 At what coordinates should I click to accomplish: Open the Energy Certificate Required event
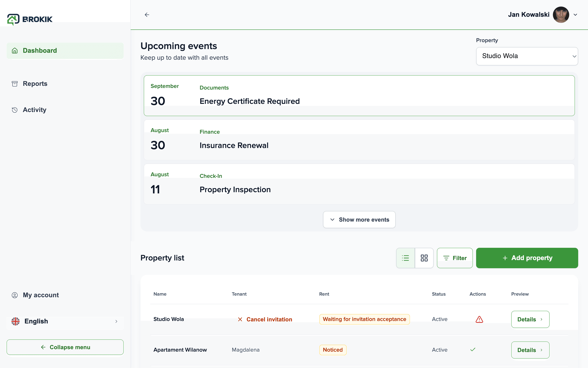359,96
